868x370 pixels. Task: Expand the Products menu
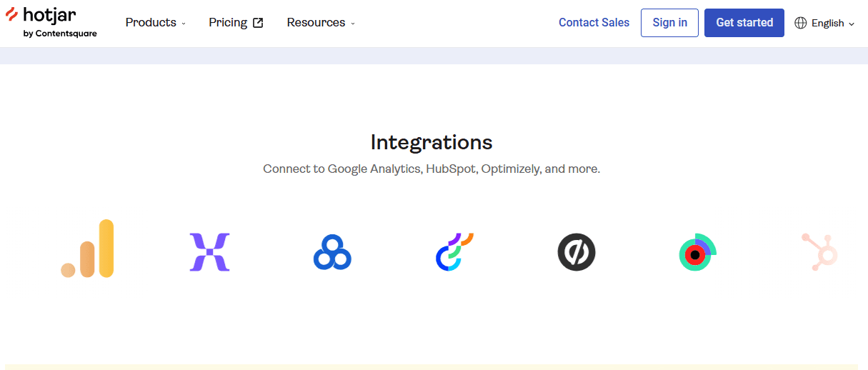tap(155, 23)
